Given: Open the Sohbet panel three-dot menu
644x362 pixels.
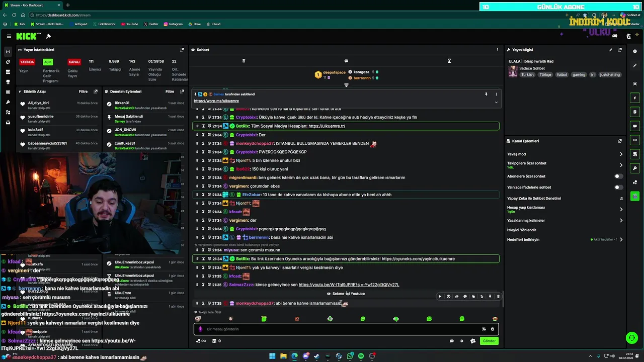Looking at the screenshot, I should click(x=498, y=50).
